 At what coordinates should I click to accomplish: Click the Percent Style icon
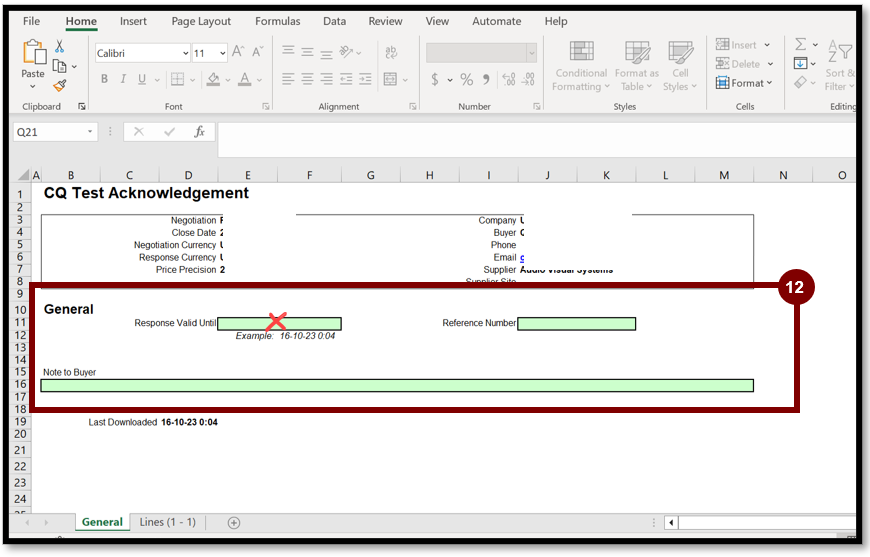[x=466, y=80]
